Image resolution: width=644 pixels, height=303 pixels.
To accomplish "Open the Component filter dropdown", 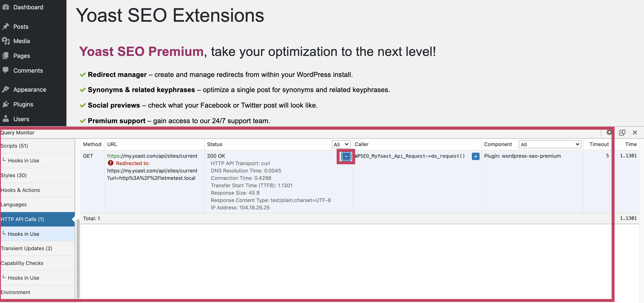I will tap(550, 144).
